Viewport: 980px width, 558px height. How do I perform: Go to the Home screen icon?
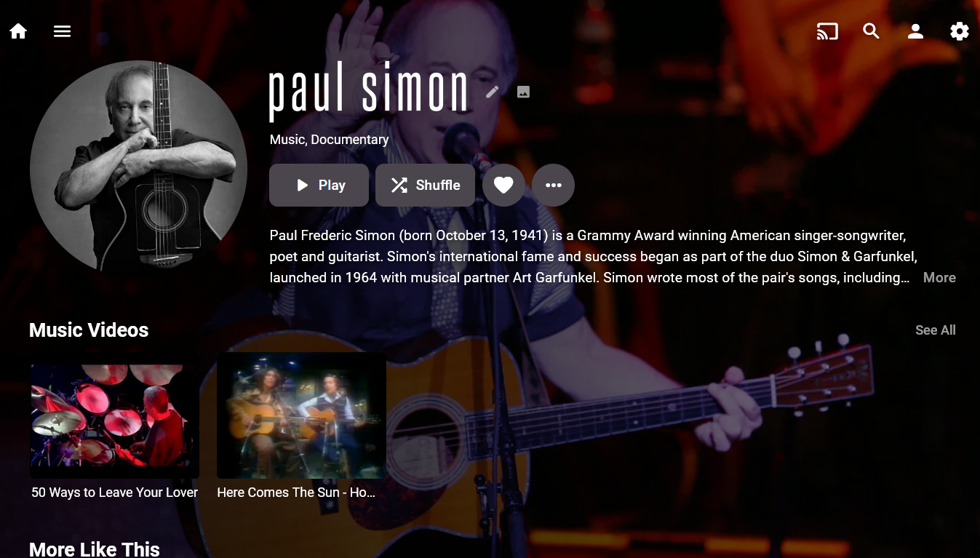click(18, 31)
